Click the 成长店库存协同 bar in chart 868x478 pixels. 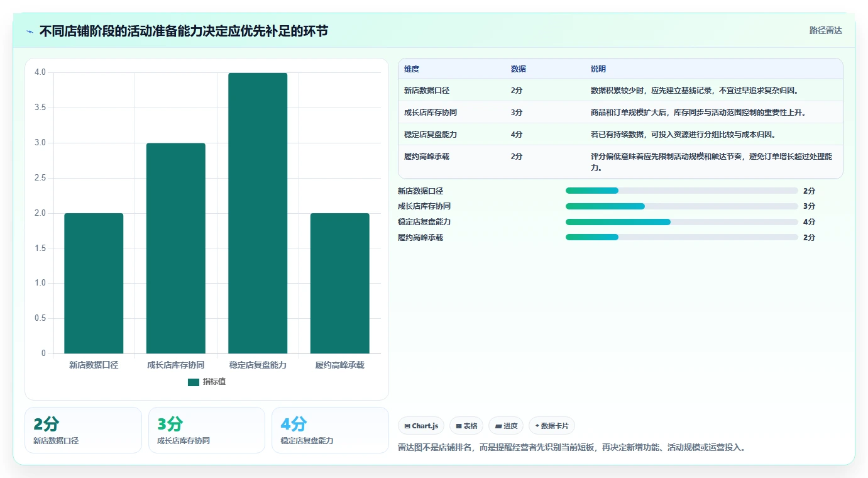pyautogui.click(x=175, y=248)
